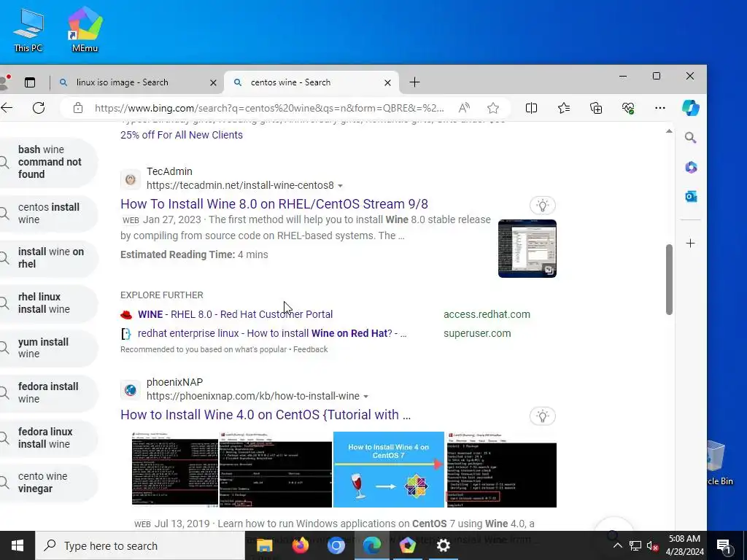The image size is (747, 560).
Task: Show hidden system tray icons
Action: coord(617,545)
